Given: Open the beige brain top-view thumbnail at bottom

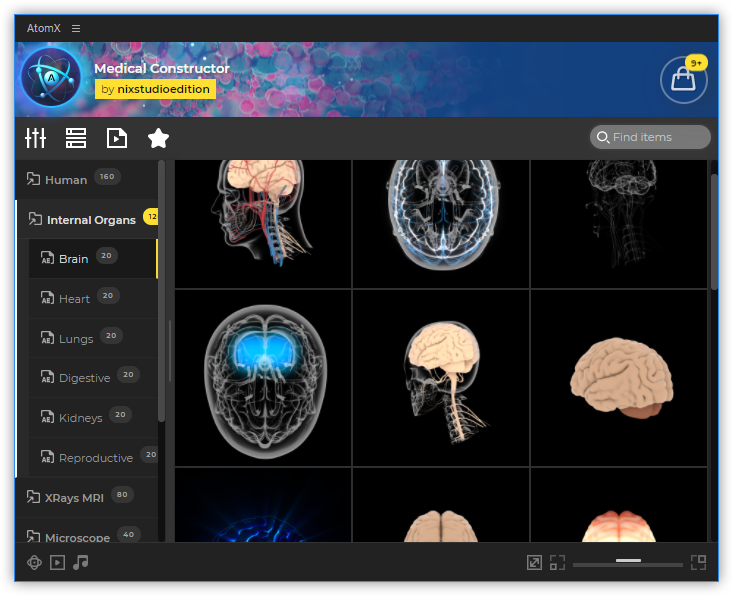Looking at the screenshot, I should point(441,505).
